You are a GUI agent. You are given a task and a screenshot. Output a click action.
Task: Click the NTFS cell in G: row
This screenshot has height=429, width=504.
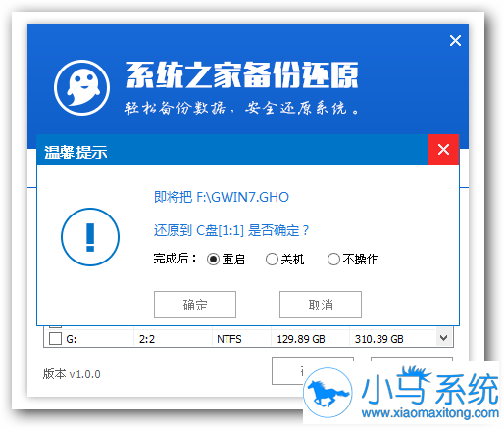[229, 339]
